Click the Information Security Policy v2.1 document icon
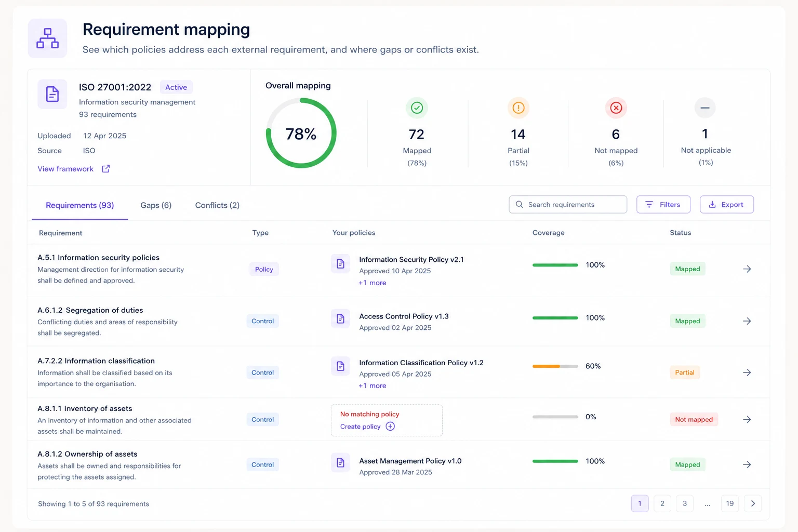The width and height of the screenshot is (798, 532). [340, 263]
